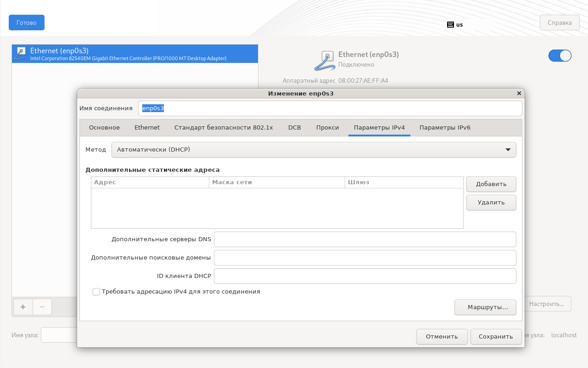Close the enp0s3 edit dialog

tap(519, 93)
